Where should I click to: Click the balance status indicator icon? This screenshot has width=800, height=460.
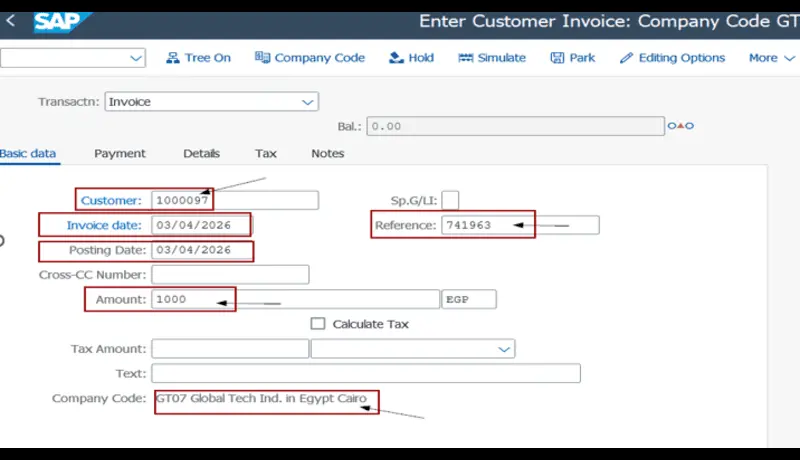681,125
